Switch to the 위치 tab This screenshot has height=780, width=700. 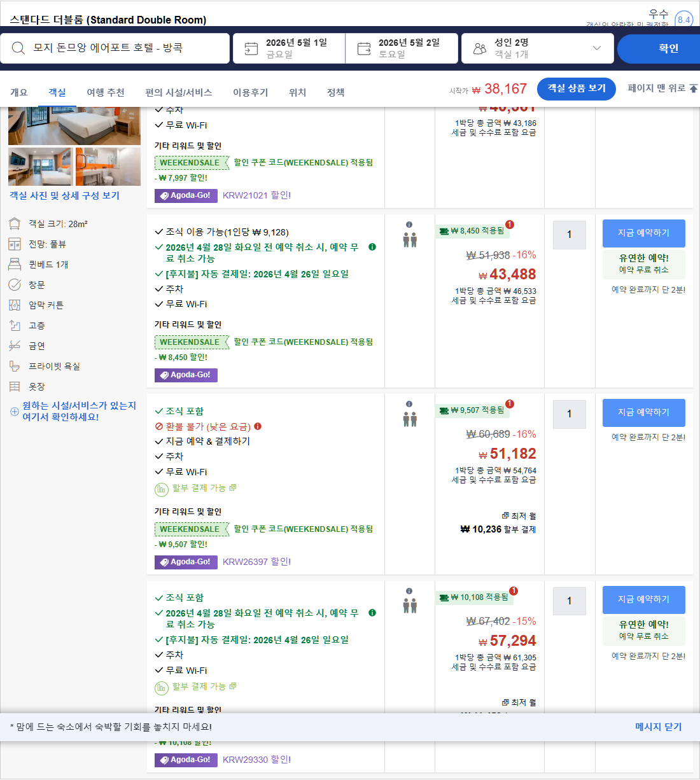297,92
